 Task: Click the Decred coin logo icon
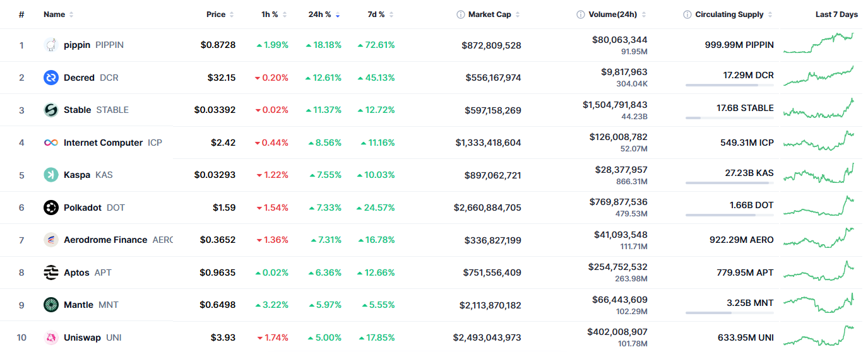point(51,78)
